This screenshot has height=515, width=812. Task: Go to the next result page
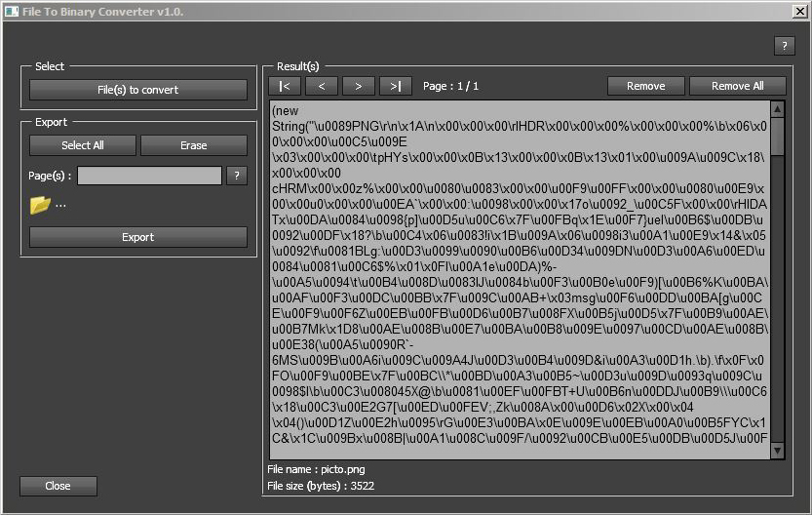click(x=359, y=86)
